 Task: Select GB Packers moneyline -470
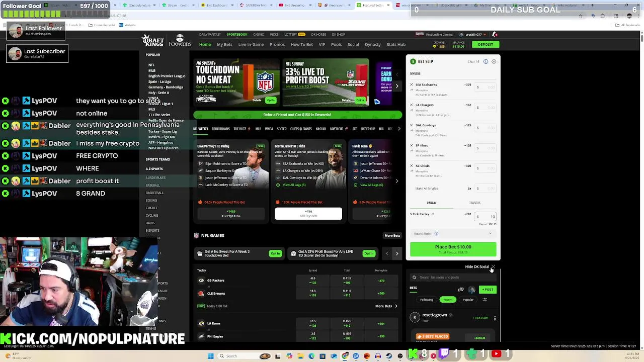pos(381,281)
